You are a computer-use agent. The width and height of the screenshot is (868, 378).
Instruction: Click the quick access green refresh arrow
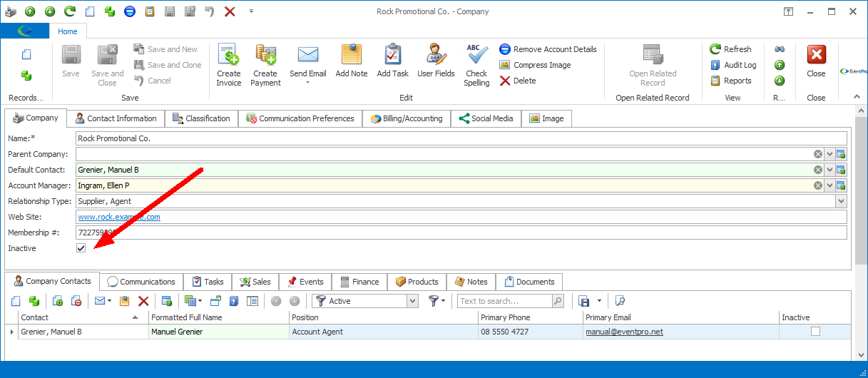pyautogui.click(x=70, y=11)
